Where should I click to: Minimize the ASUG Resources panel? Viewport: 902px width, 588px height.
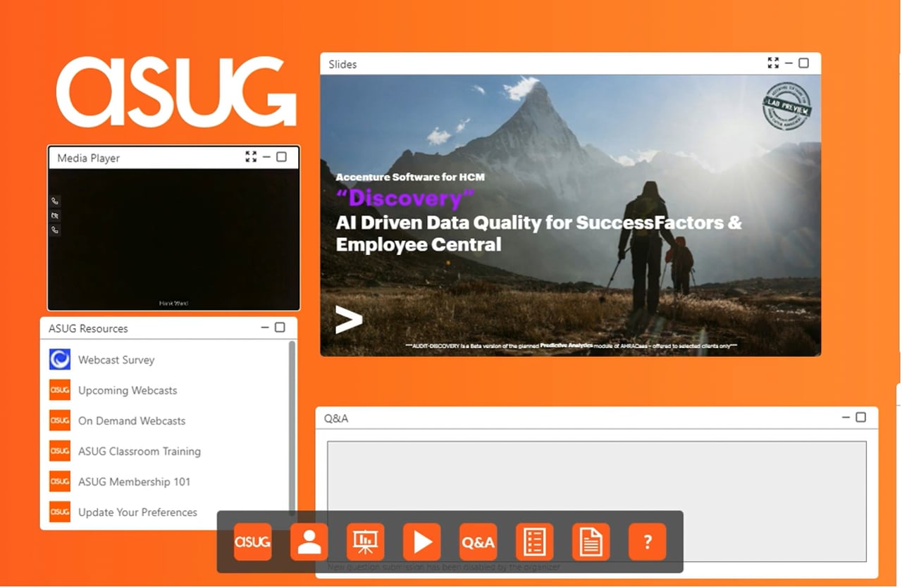pyautogui.click(x=265, y=327)
